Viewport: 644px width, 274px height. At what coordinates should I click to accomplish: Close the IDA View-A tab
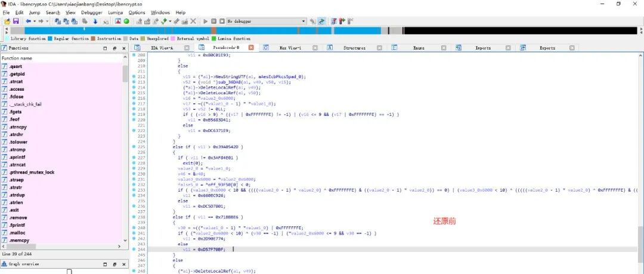click(x=187, y=48)
